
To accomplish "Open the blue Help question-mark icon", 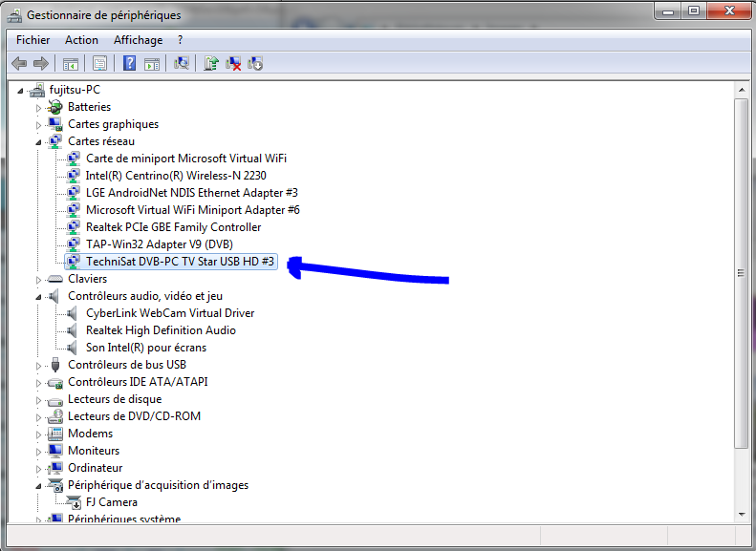I will pos(129,64).
